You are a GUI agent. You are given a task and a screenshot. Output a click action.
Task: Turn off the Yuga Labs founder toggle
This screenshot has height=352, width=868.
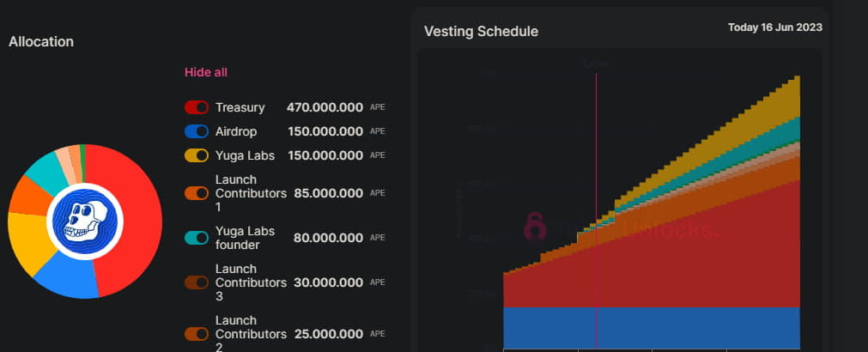pos(197,238)
